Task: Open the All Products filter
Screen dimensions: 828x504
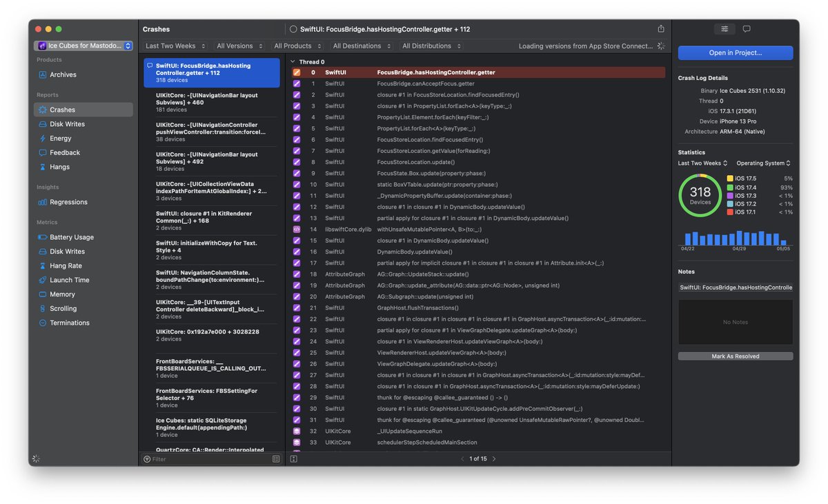Action: [x=297, y=46]
